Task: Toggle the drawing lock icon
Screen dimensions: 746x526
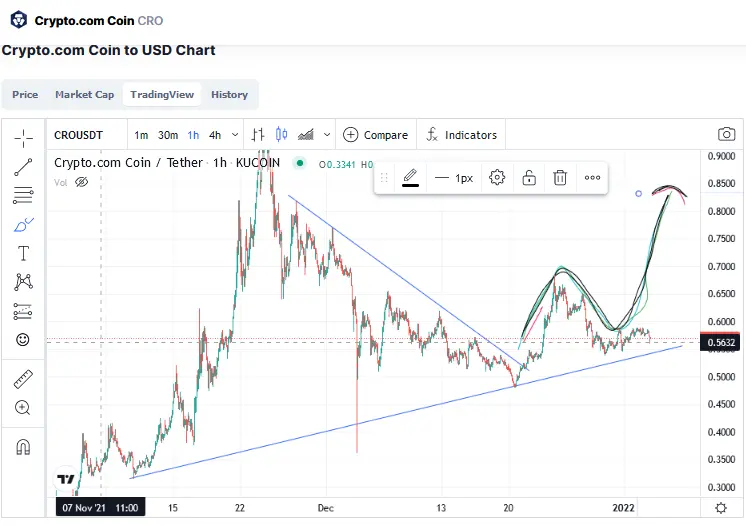Action: coord(529,178)
